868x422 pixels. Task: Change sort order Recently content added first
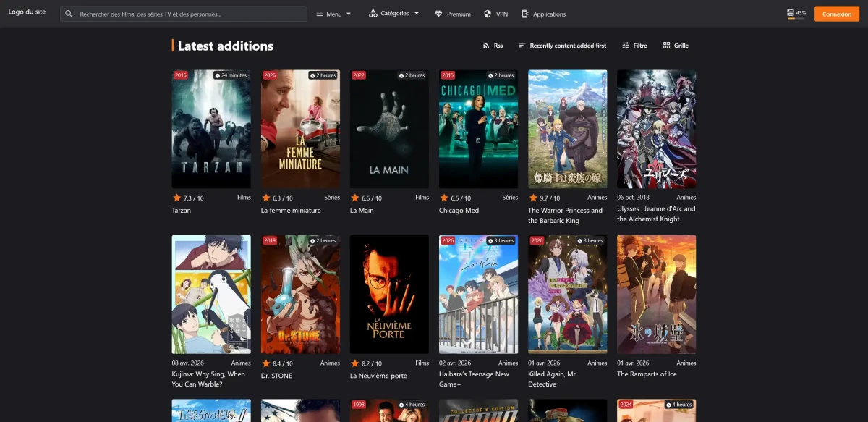[x=563, y=46]
